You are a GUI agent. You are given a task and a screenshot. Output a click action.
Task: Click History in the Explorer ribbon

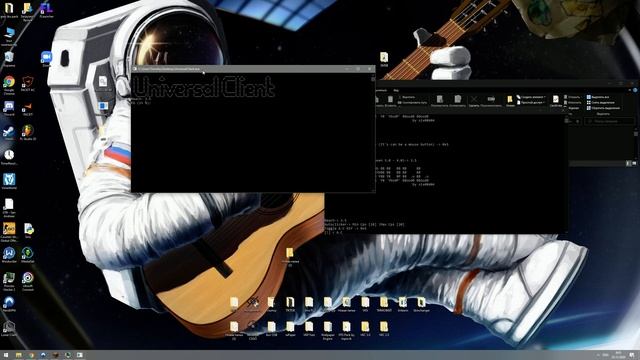pyautogui.click(x=572, y=108)
